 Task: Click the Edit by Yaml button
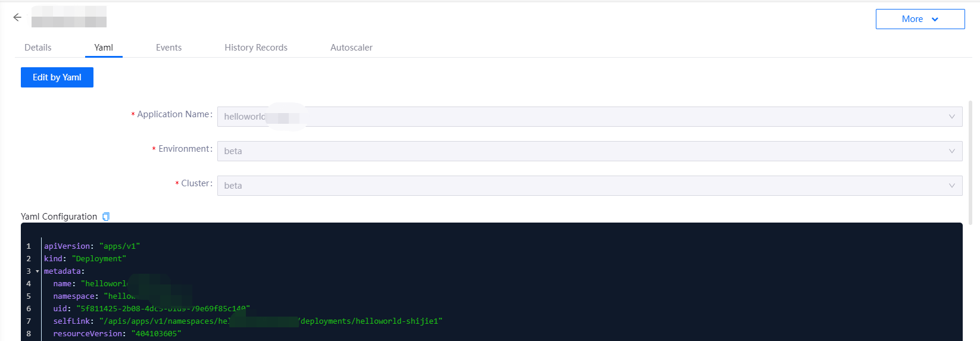coord(57,77)
